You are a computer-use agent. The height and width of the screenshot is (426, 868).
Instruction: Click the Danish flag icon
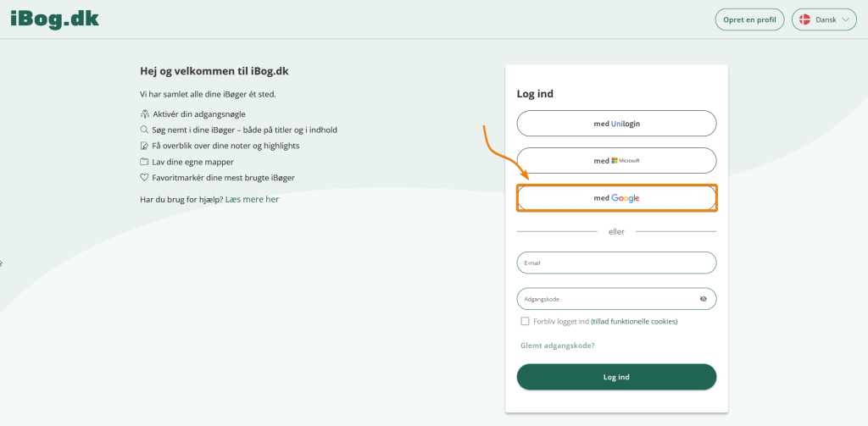point(804,19)
